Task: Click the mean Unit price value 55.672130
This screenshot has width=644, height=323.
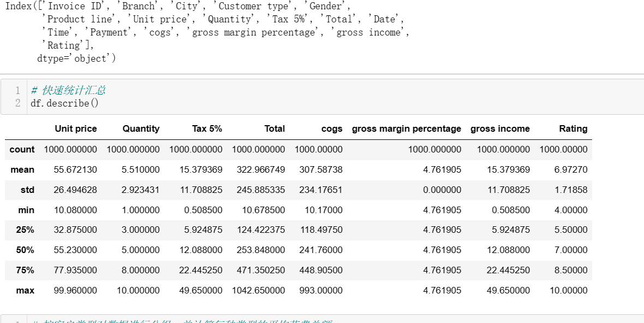Action: (75, 169)
